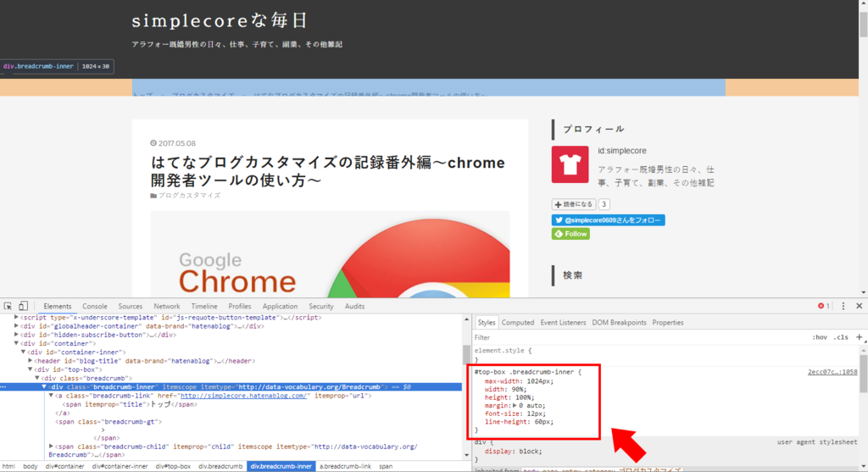Open the Application tab
The width and height of the screenshot is (868, 472).
(280, 306)
